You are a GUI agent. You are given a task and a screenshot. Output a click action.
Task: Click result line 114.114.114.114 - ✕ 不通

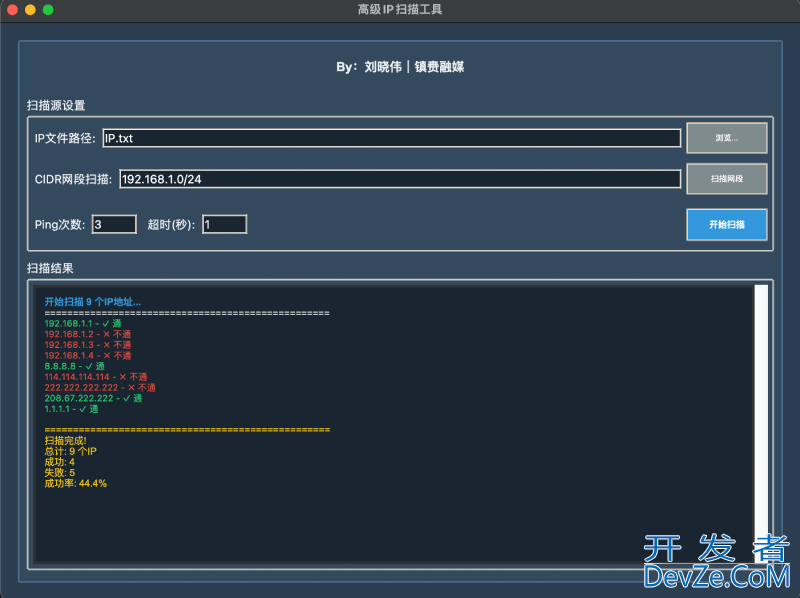[96, 377]
